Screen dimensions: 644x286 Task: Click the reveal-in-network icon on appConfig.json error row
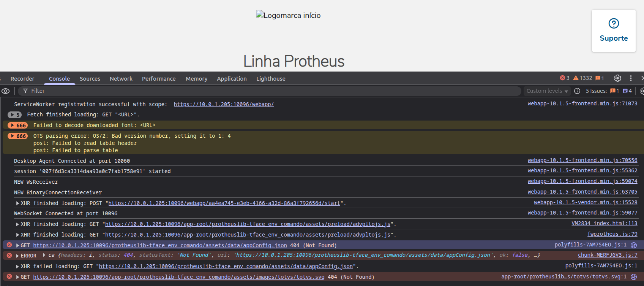(x=633, y=245)
